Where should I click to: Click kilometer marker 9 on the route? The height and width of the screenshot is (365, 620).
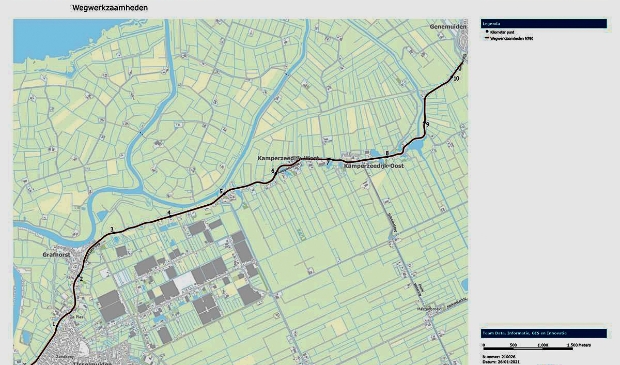pyautogui.click(x=427, y=125)
